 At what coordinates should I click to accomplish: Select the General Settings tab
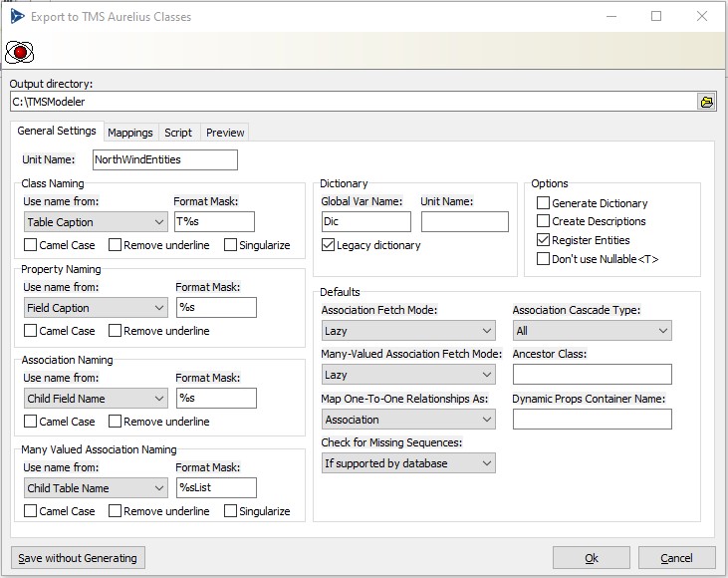(x=57, y=131)
